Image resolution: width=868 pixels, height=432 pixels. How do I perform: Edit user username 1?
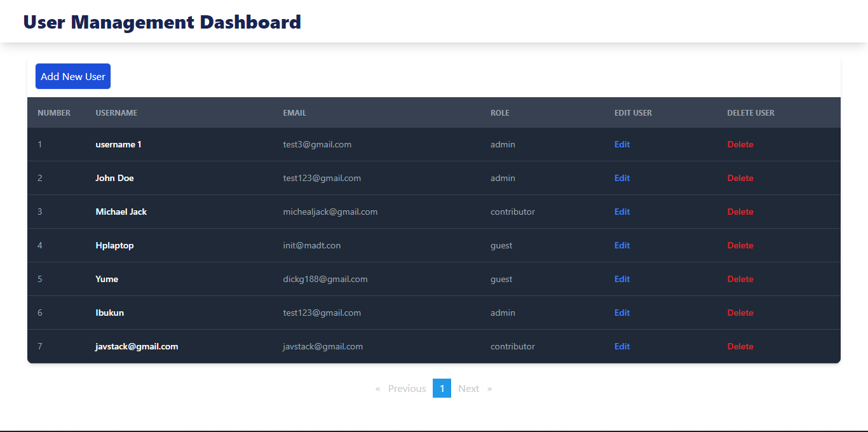click(x=621, y=144)
